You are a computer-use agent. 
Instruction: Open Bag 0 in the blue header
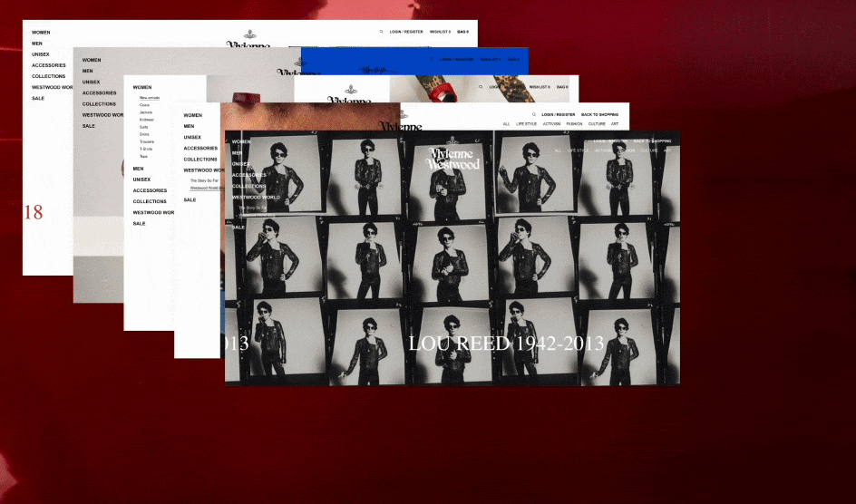(514, 59)
